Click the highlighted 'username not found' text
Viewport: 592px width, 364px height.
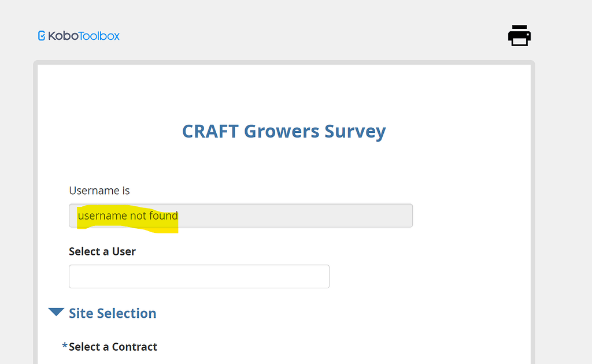coord(128,216)
